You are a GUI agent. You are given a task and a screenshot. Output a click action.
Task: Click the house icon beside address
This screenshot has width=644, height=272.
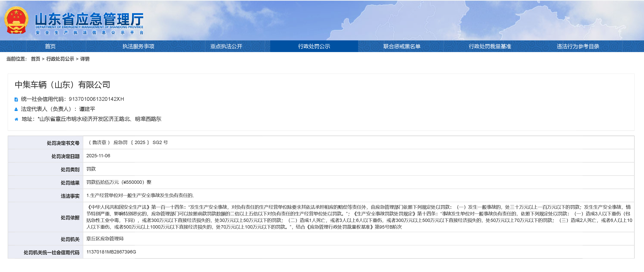click(x=16, y=119)
